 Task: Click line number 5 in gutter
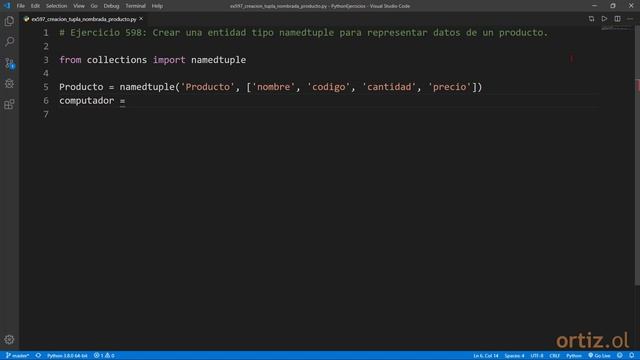pyautogui.click(x=46, y=87)
